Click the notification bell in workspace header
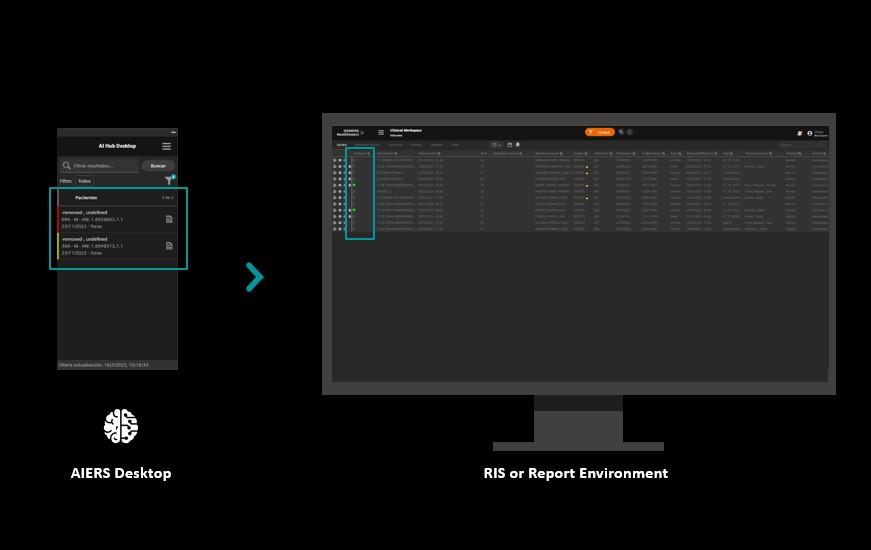Image resolution: width=871 pixels, height=550 pixels. [799, 133]
